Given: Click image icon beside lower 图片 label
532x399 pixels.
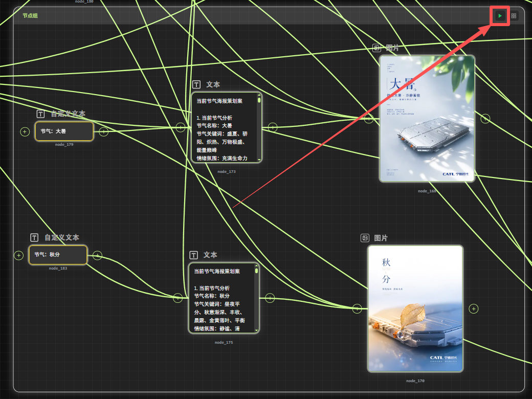Looking at the screenshot, I should point(365,238).
